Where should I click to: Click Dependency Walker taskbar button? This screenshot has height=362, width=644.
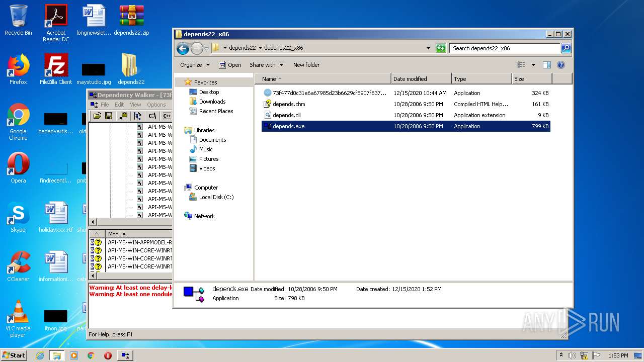coord(125,355)
